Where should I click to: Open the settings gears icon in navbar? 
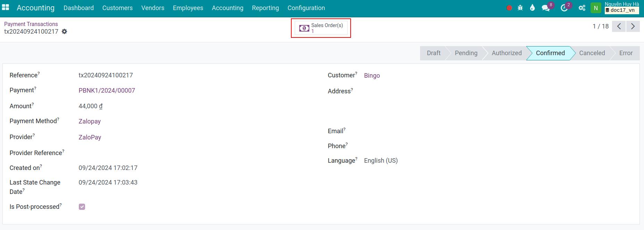click(582, 8)
